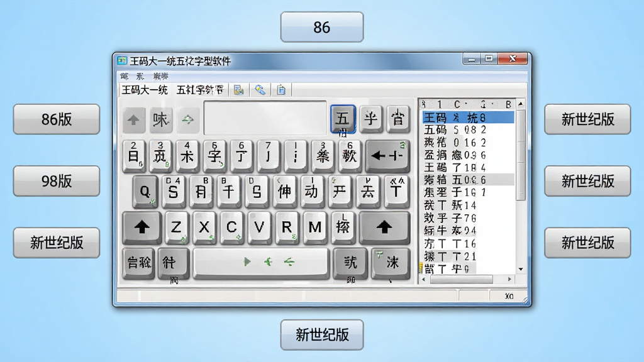Click the blank text input box
The width and height of the screenshot is (644, 362).
pos(265,118)
